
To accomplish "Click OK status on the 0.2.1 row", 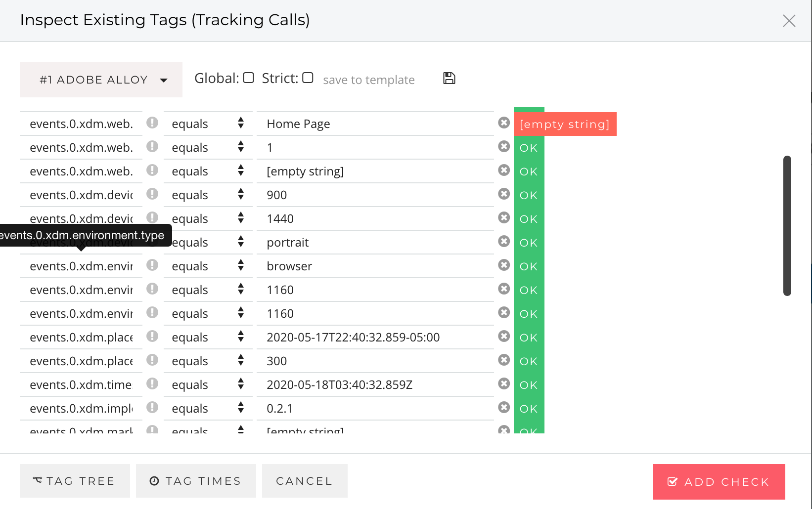I will click(529, 409).
